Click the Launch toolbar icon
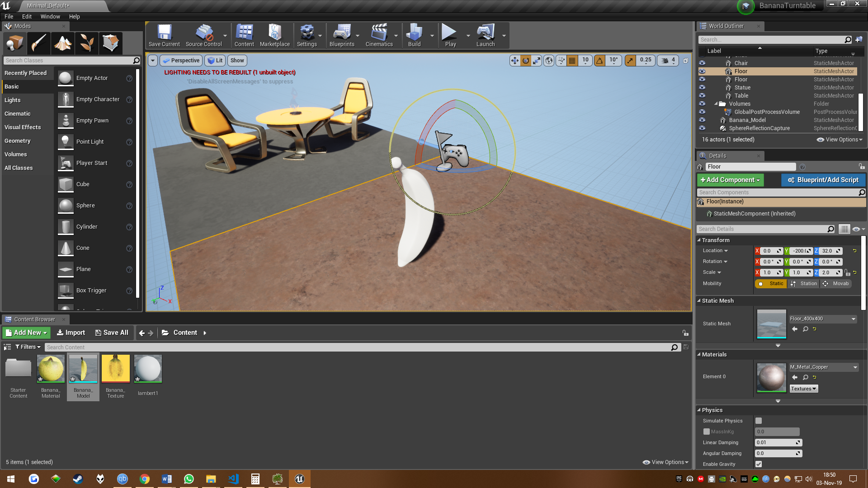Screen dimensions: 868x488 (486, 35)
